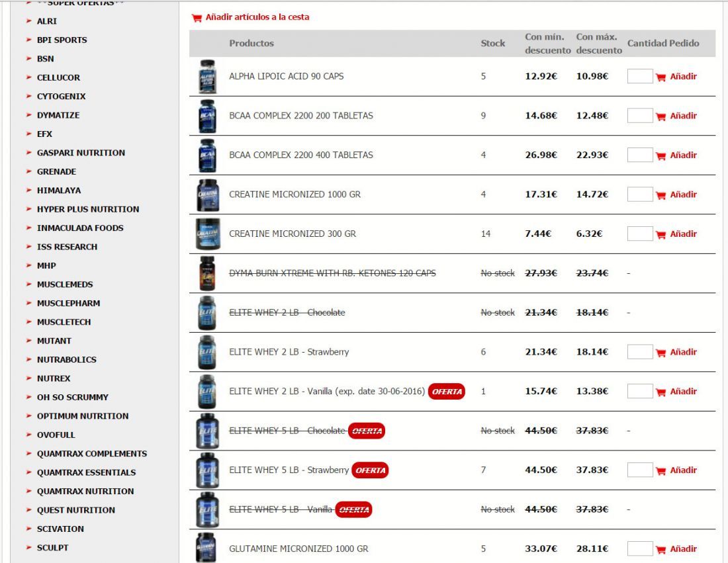Image resolution: width=728 pixels, height=563 pixels.
Task: Select GRENADE in brand sidebar
Action: coord(57,172)
